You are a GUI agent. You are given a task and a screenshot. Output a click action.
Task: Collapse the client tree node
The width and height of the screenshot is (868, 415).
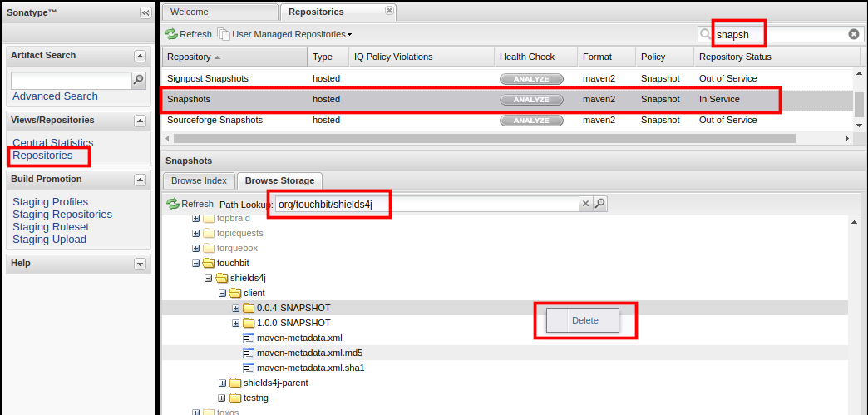pos(222,293)
